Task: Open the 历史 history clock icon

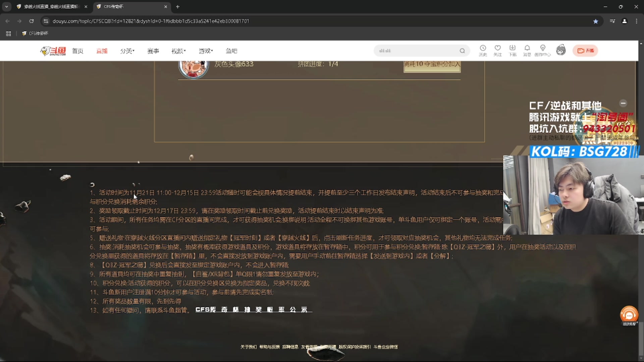Action: (483, 50)
